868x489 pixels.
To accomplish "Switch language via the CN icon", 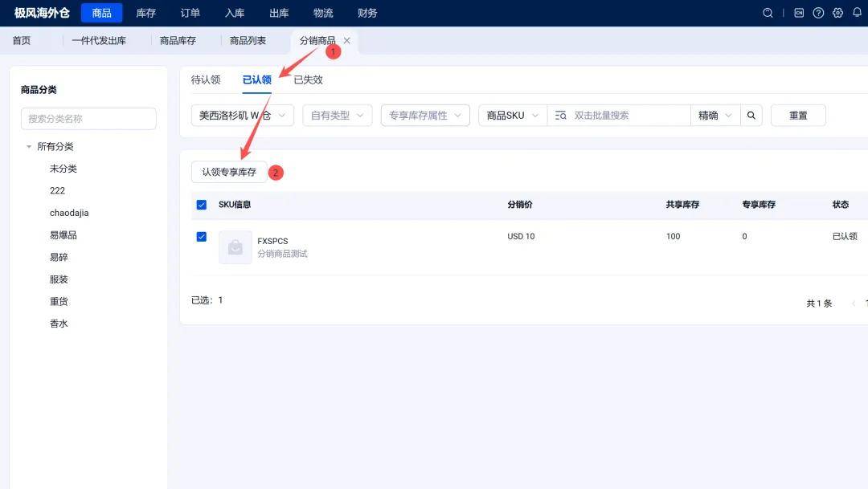I will coord(799,13).
